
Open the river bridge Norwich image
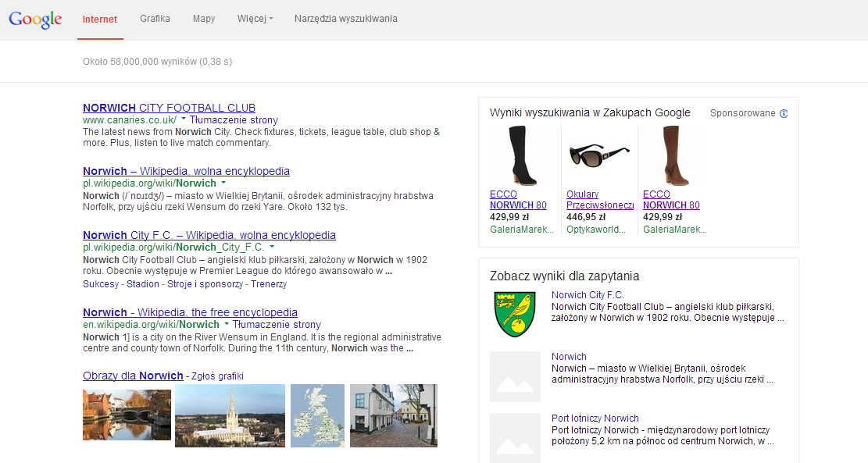(x=127, y=415)
